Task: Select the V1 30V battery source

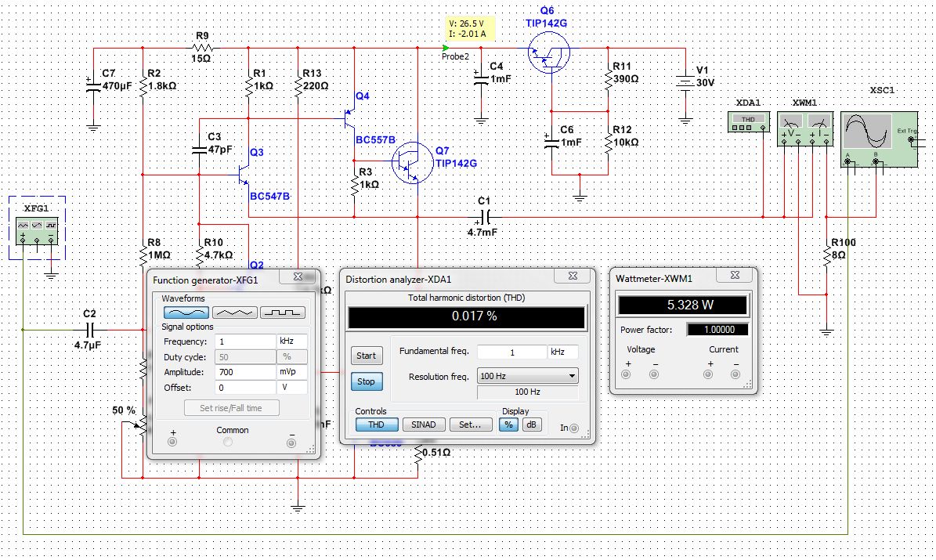Action: (685, 82)
